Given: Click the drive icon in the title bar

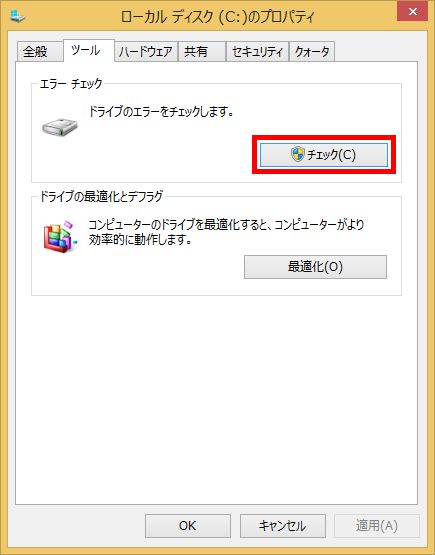Looking at the screenshot, I should [x=17, y=16].
